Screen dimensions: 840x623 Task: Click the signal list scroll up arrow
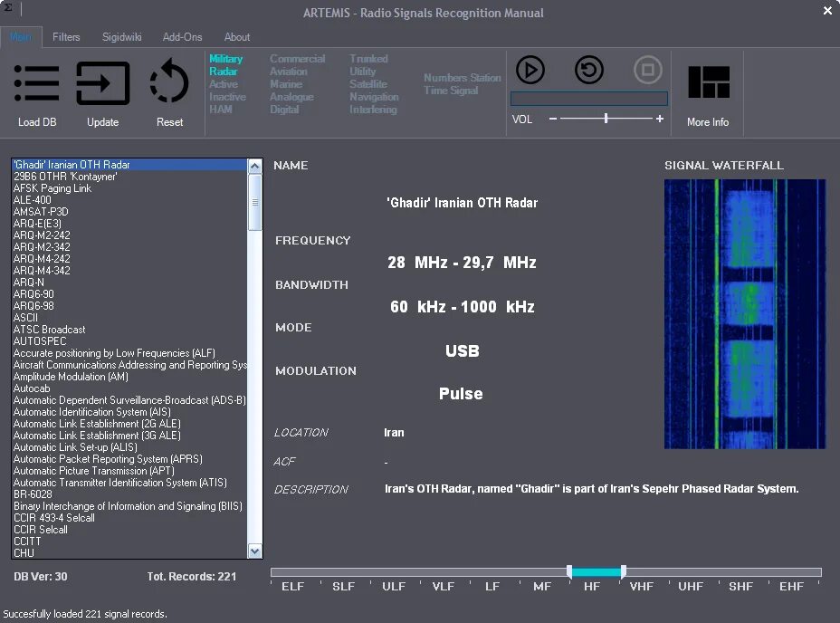[x=255, y=166]
